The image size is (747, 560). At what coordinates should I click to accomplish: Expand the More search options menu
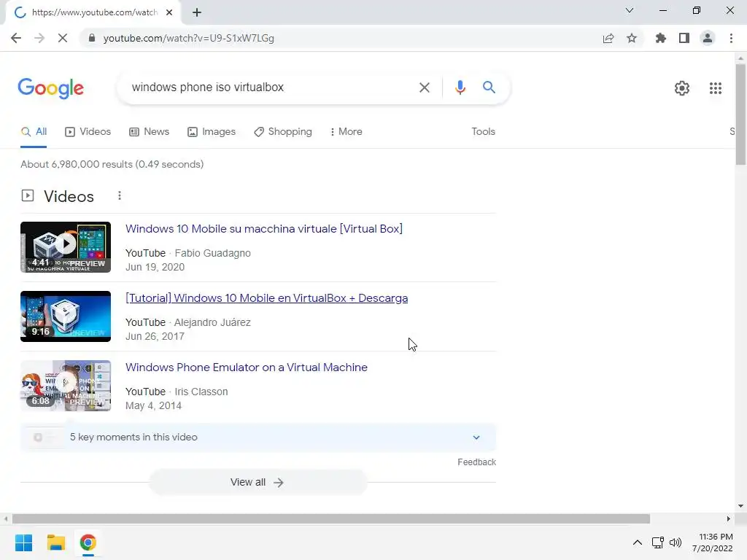347,132
